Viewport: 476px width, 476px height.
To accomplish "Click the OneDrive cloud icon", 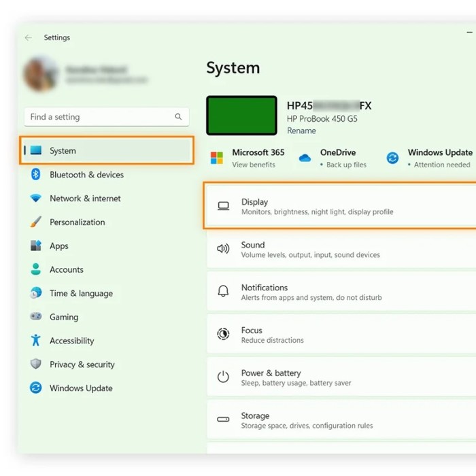I will coord(305,158).
